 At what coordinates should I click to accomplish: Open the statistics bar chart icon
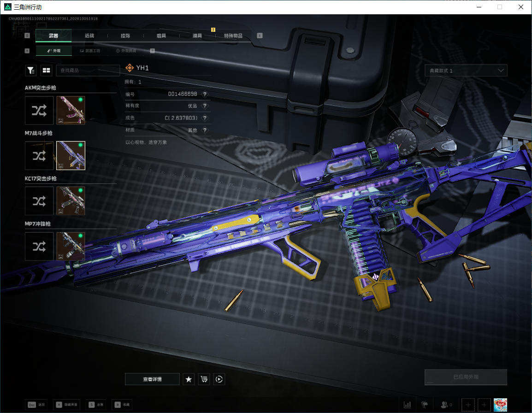point(407,405)
